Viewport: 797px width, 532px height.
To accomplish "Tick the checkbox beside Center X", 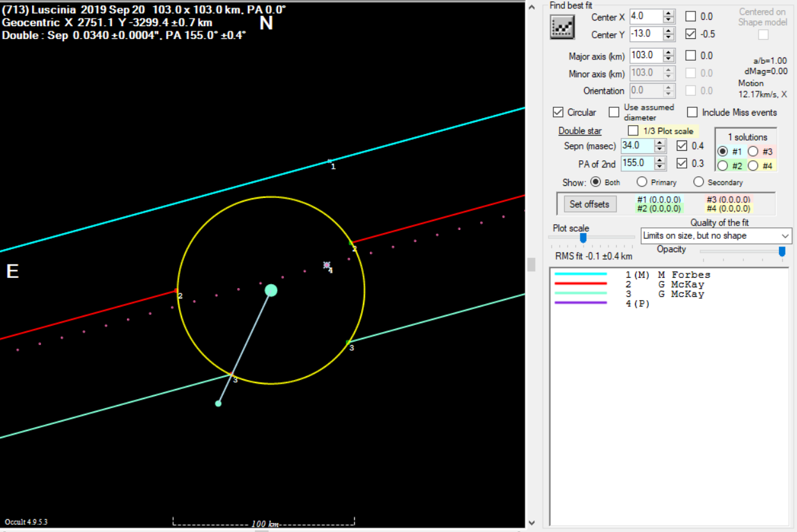I will 691,17.
